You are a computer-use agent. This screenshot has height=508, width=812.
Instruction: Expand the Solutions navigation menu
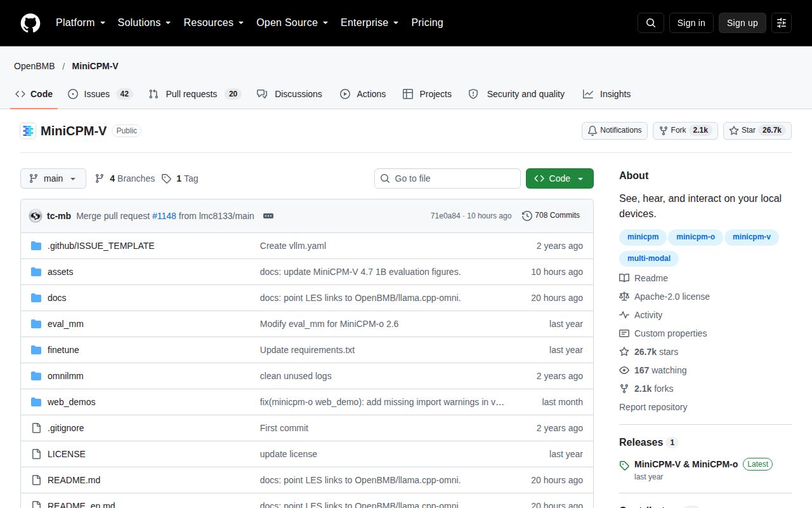(x=144, y=23)
